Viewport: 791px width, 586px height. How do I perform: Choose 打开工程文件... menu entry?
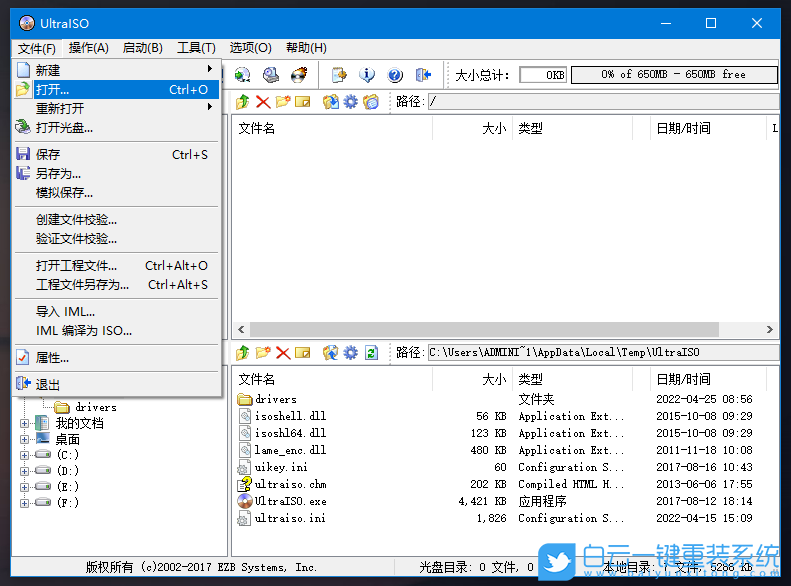tap(117, 265)
